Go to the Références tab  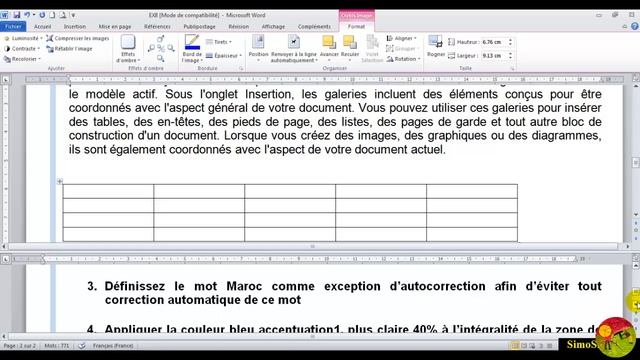click(x=157, y=27)
